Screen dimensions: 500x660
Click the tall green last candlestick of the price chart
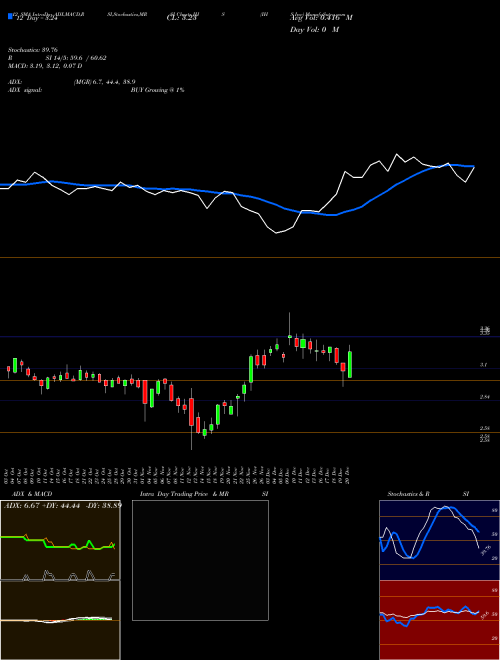[x=350, y=365]
